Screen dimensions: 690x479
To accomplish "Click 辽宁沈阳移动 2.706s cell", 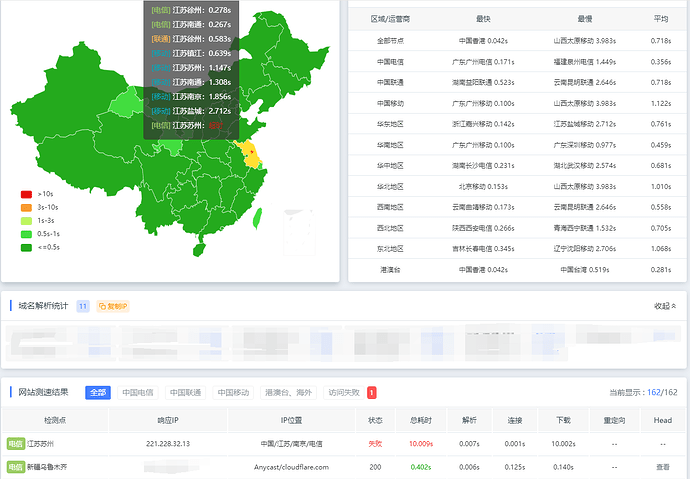I will pos(584,249).
